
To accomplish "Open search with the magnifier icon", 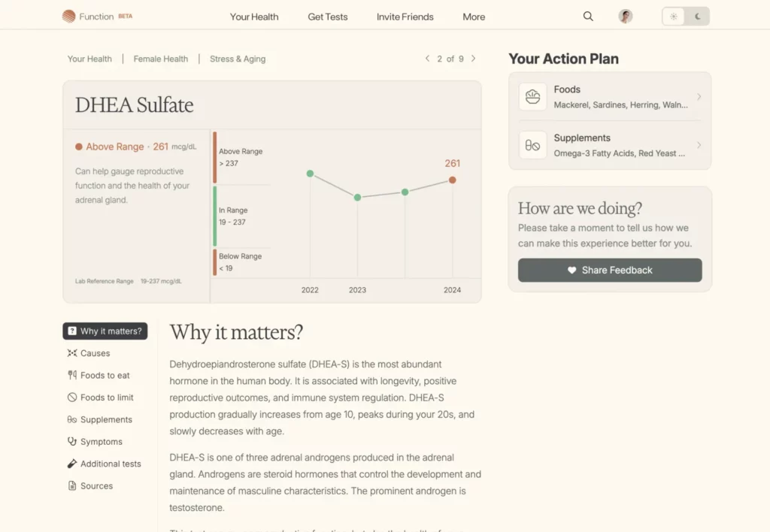I will [x=588, y=17].
